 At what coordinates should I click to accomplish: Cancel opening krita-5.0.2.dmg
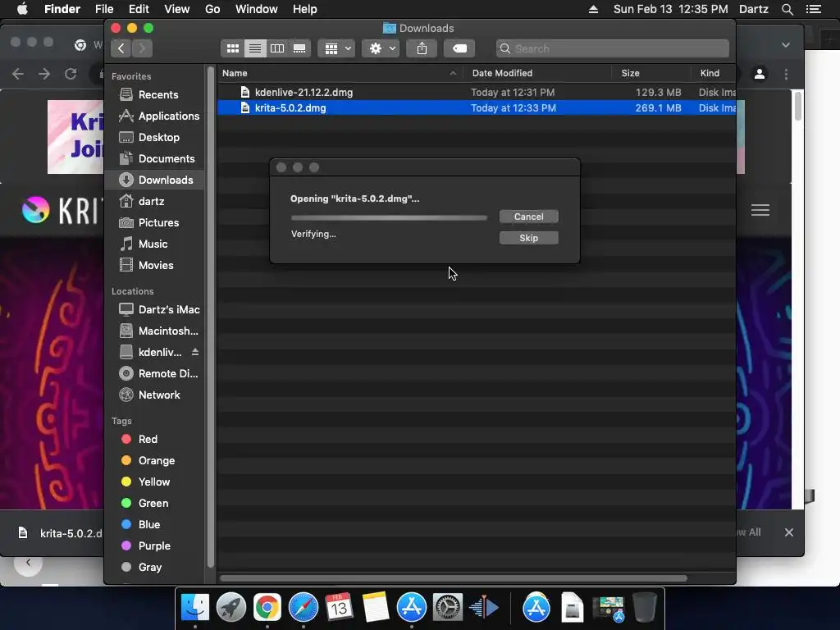point(529,217)
